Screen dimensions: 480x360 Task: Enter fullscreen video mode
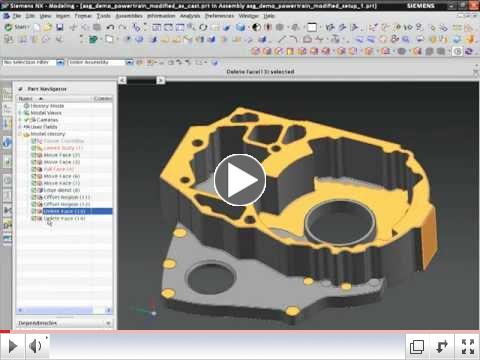pos(468,347)
